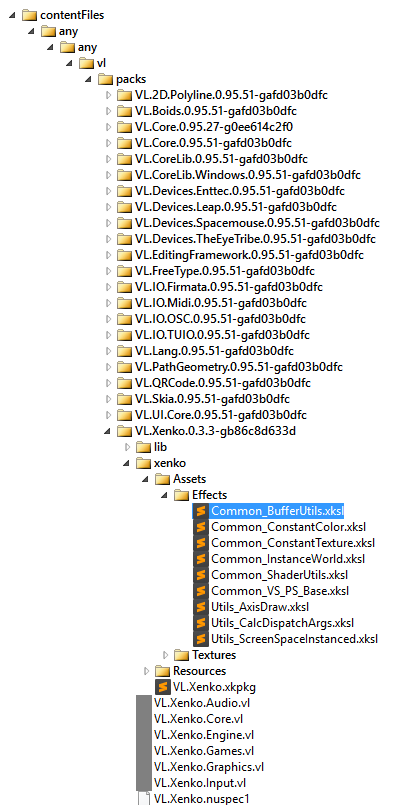Expand the VL.CoreLib.Windows folder
This screenshot has height=805, width=416.
pyautogui.click(x=108, y=175)
